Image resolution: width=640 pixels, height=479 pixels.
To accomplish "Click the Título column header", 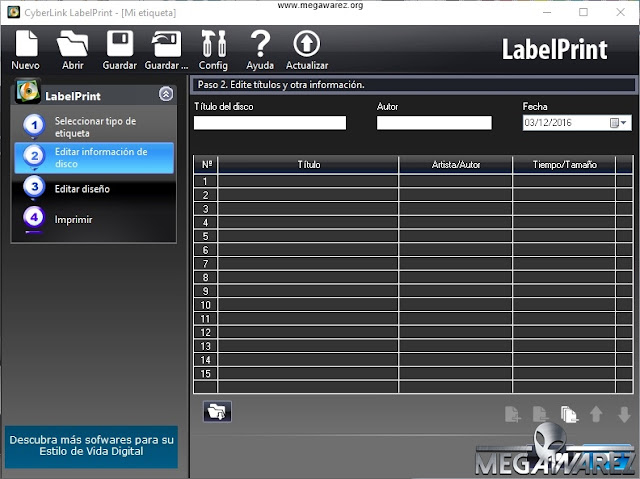I will 309,164.
